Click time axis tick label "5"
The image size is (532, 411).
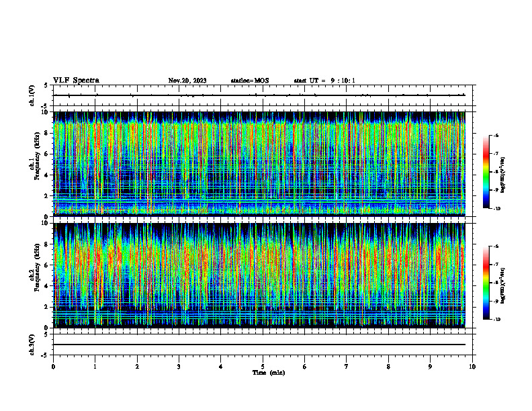tap(263, 367)
